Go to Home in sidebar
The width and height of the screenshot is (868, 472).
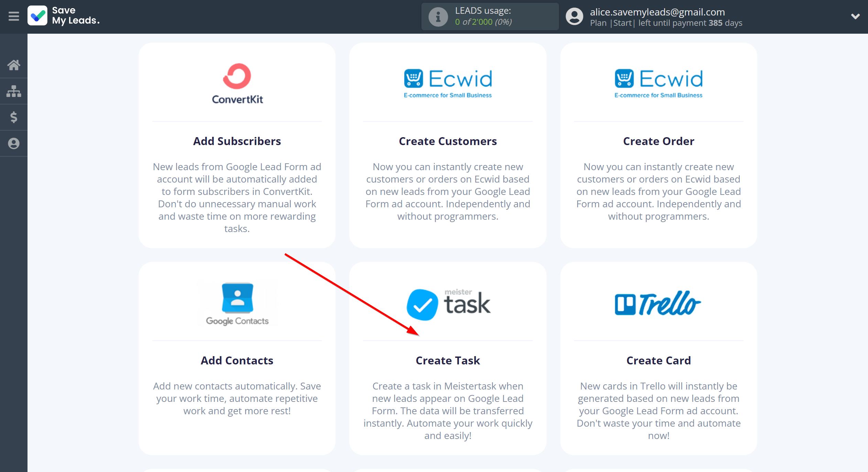tap(14, 65)
